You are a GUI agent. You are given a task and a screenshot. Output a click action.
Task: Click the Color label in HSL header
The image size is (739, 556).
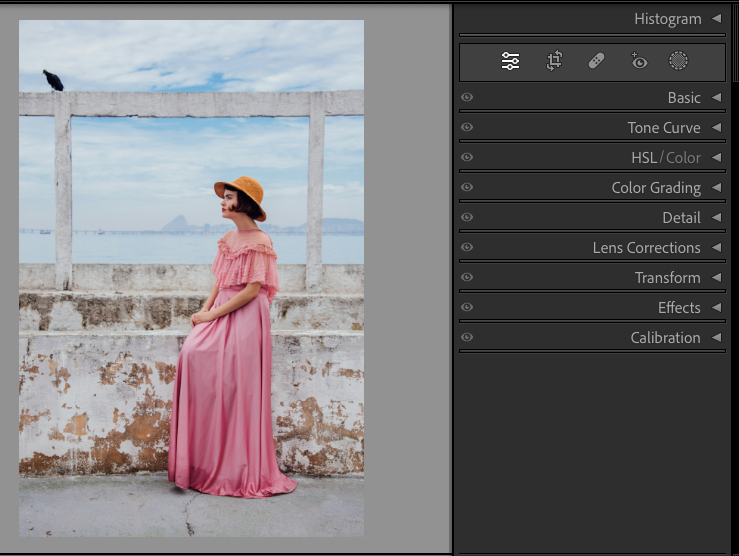point(683,158)
